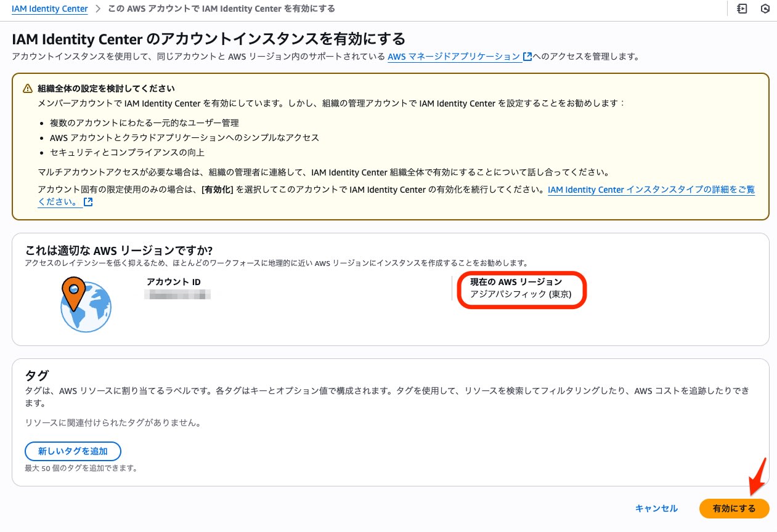Click the warning triangle icon in the alert
This screenshot has height=532, width=777.
point(28,89)
